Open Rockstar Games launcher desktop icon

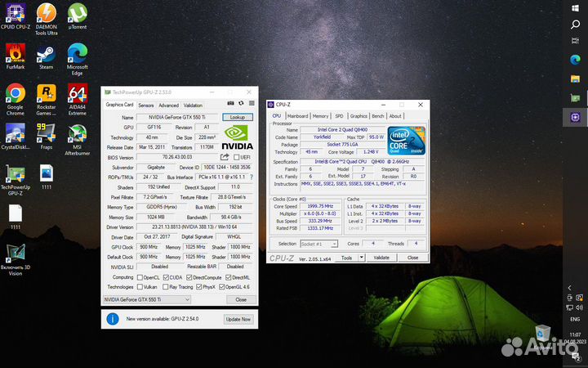point(46,99)
